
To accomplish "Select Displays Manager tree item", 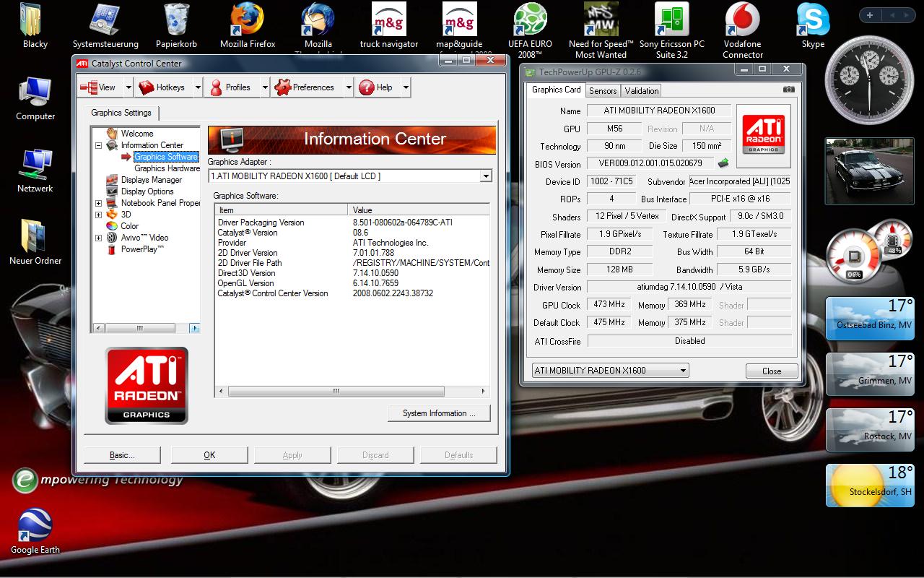I will point(152,180).
